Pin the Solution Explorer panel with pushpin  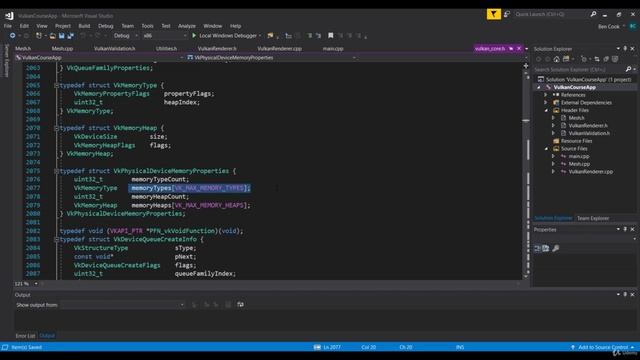pos(625,49)
